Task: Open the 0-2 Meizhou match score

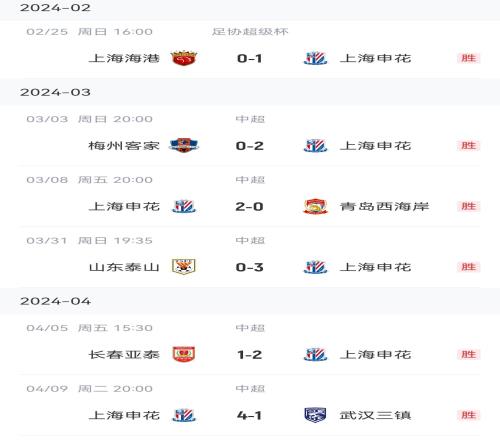Action: (249, 146)
